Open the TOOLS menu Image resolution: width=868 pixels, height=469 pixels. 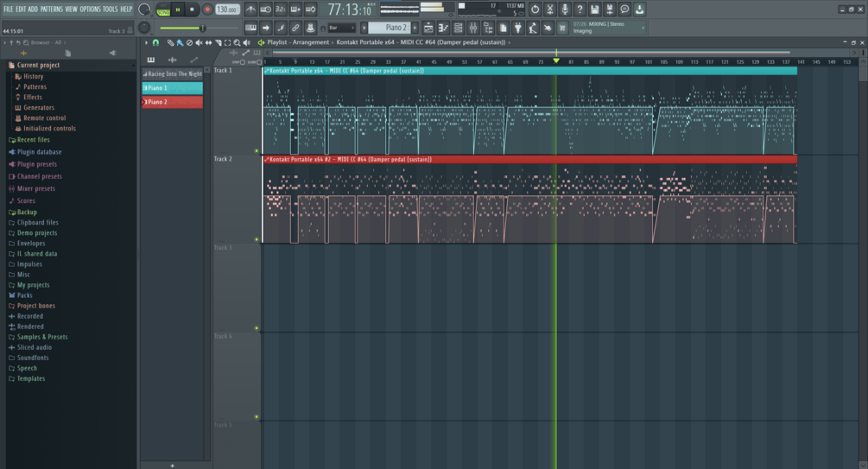pyautogui.click(x=111, y=10)
